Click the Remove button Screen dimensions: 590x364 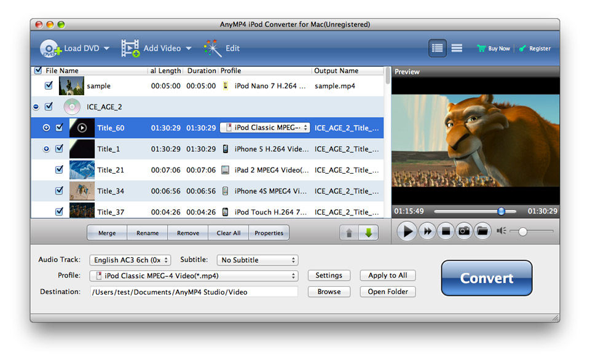(188, 233)
